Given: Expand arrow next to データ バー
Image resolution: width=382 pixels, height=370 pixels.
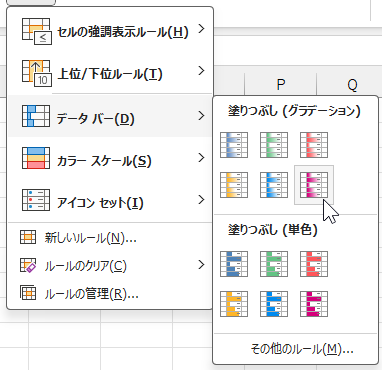Looking at the screenshot, I should [x=201, y=116].
